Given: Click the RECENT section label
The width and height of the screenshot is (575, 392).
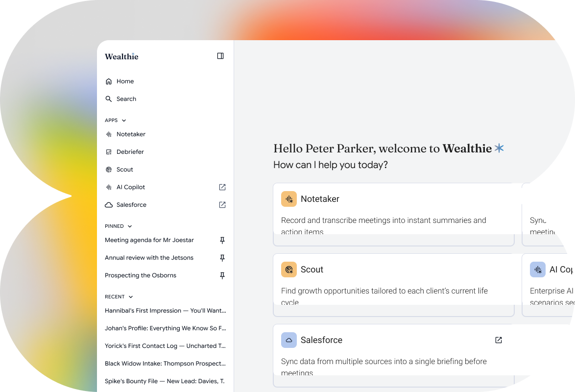Looking at the screenshot, I should point(115,296).
